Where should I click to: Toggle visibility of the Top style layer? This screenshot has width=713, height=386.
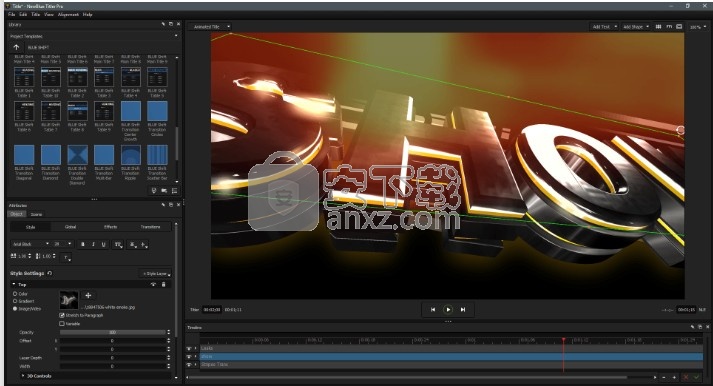[153, 285]
